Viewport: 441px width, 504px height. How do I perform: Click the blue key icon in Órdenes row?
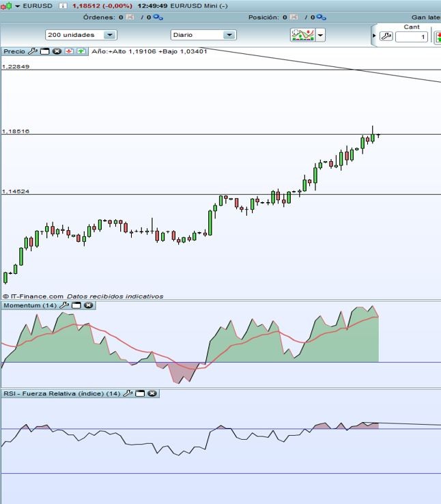(158, 17)
